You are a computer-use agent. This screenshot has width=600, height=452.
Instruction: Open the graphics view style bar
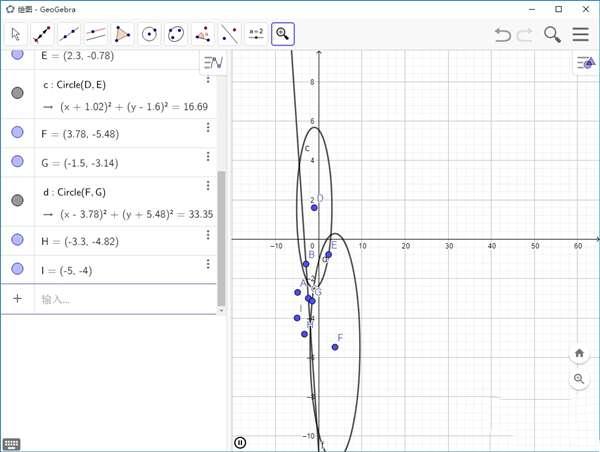click(x=586, y=63)
